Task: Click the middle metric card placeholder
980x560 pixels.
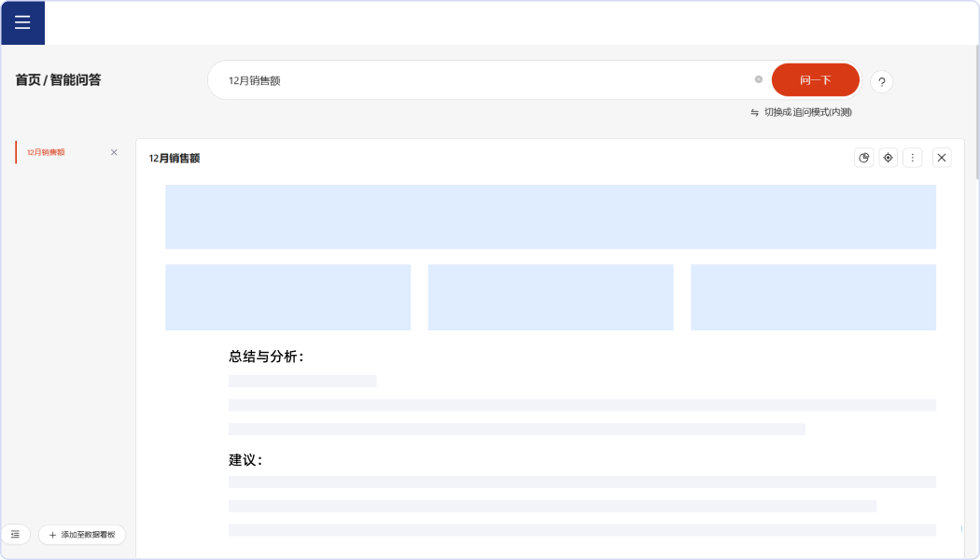Action: [551, 297]
